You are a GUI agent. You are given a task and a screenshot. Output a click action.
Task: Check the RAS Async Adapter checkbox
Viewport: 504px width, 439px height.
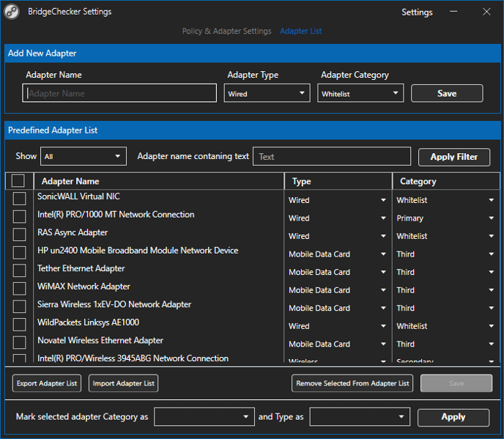[19, 235]
